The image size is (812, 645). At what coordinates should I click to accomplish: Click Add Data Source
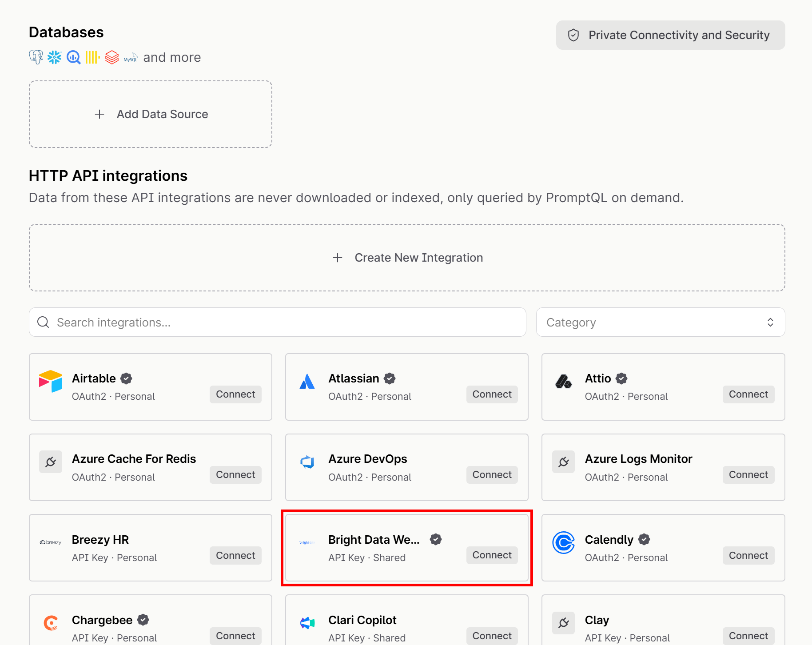151,114
